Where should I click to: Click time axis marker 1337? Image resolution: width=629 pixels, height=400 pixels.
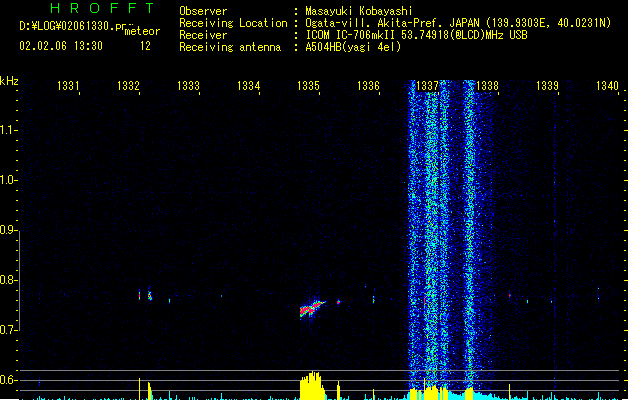coord(428,86)
